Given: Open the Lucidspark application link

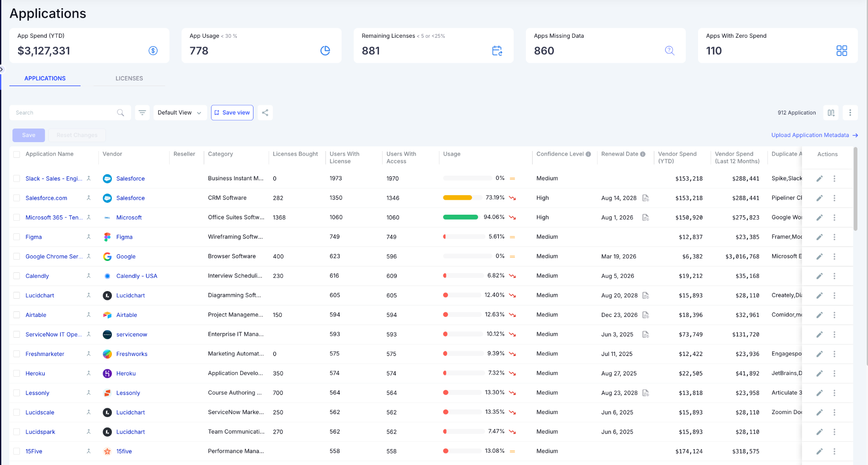Looking at the screenshot, I should (x=40, y=432).
